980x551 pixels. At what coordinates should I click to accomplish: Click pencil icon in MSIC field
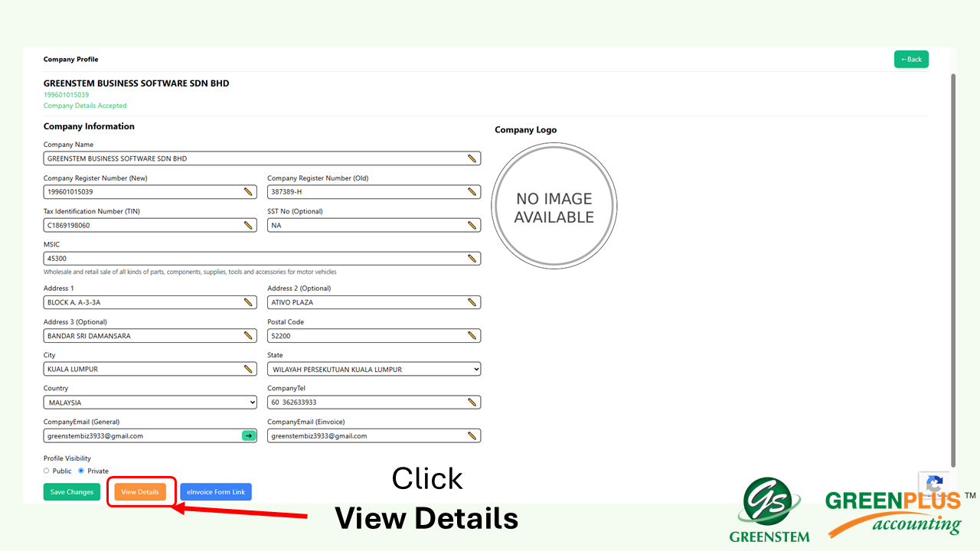(472, 259)
